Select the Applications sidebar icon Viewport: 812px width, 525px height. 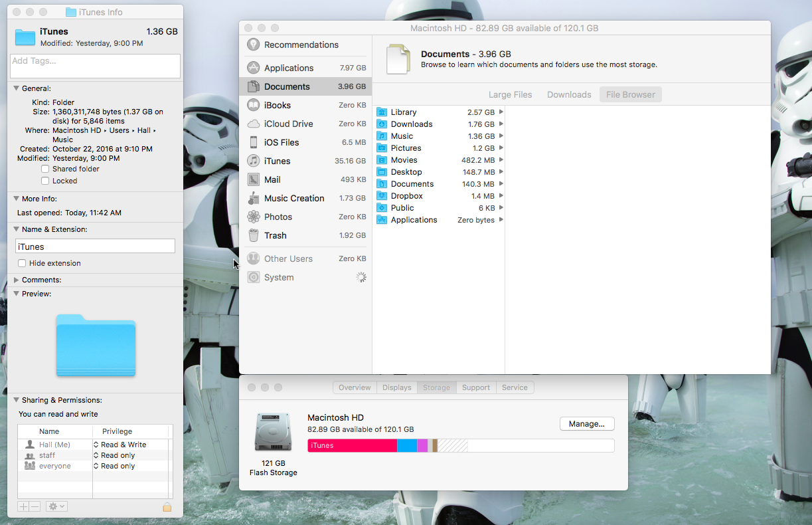pyautogui.click(x=253, y=68)
